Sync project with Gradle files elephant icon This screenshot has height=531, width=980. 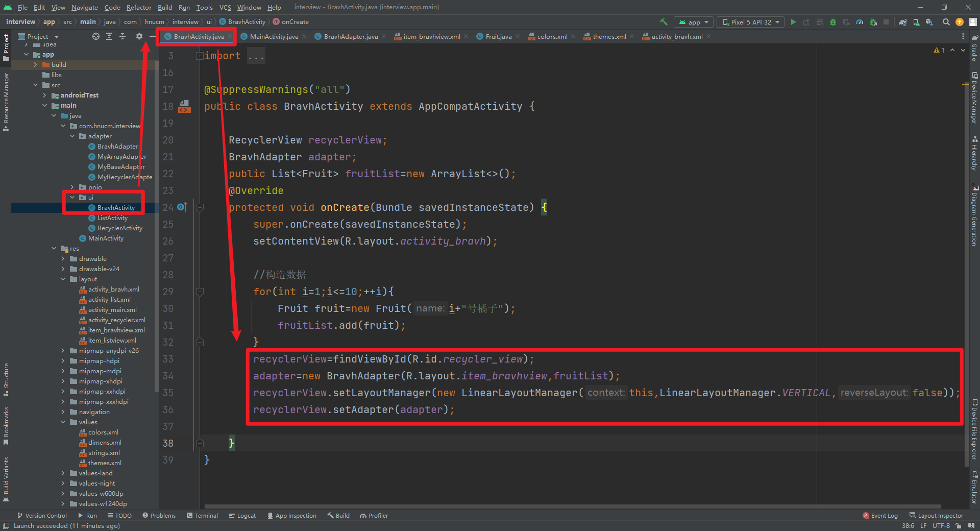903,22
